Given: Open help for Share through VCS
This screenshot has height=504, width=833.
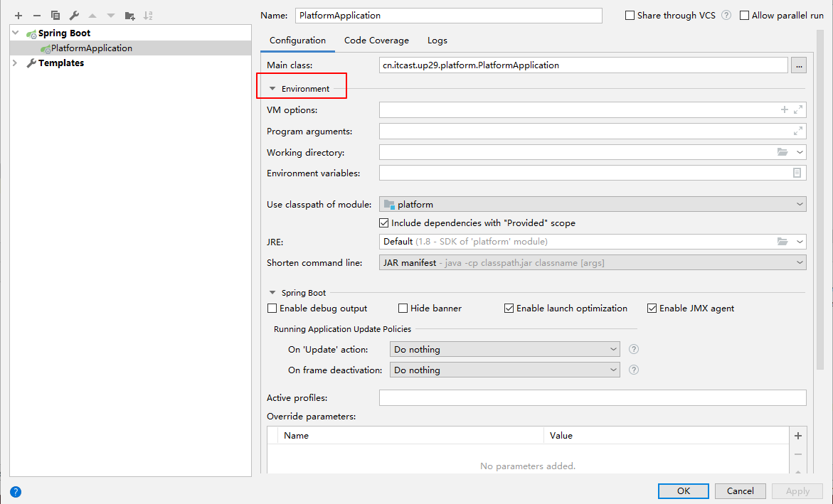Looking at the screenshot, I should click(726, 16).
